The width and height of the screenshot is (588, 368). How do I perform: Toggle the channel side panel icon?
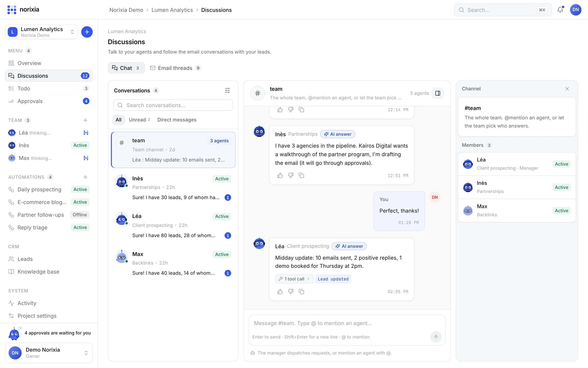[438, 93]
